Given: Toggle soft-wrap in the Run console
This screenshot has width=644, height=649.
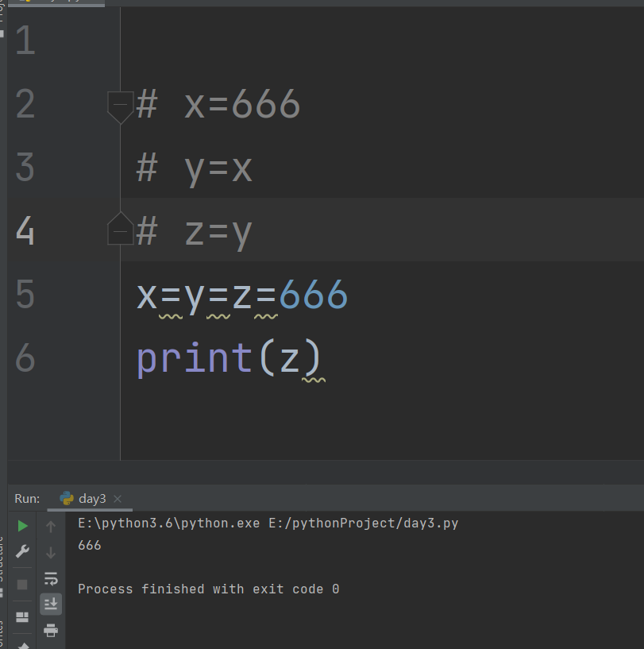Looking at the screenshot, I should pos(51,578).
